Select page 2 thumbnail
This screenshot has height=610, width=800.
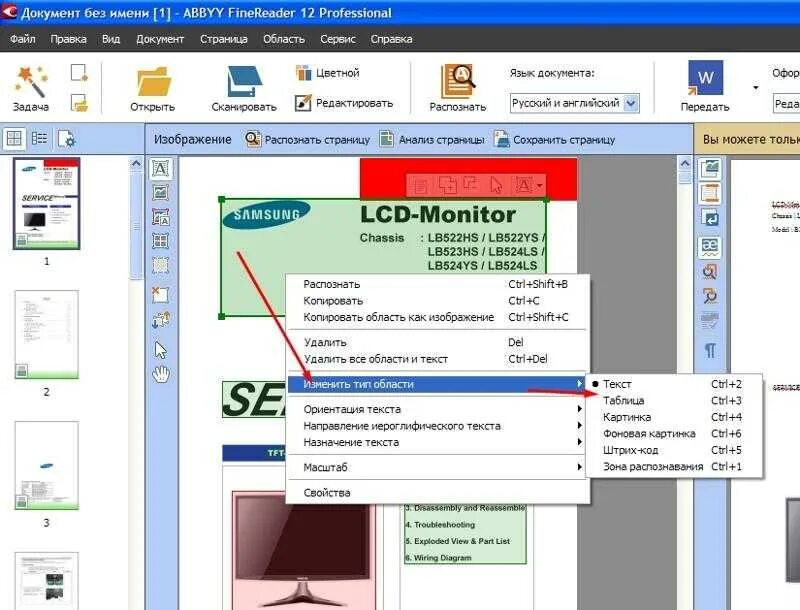tap(46, 335)
